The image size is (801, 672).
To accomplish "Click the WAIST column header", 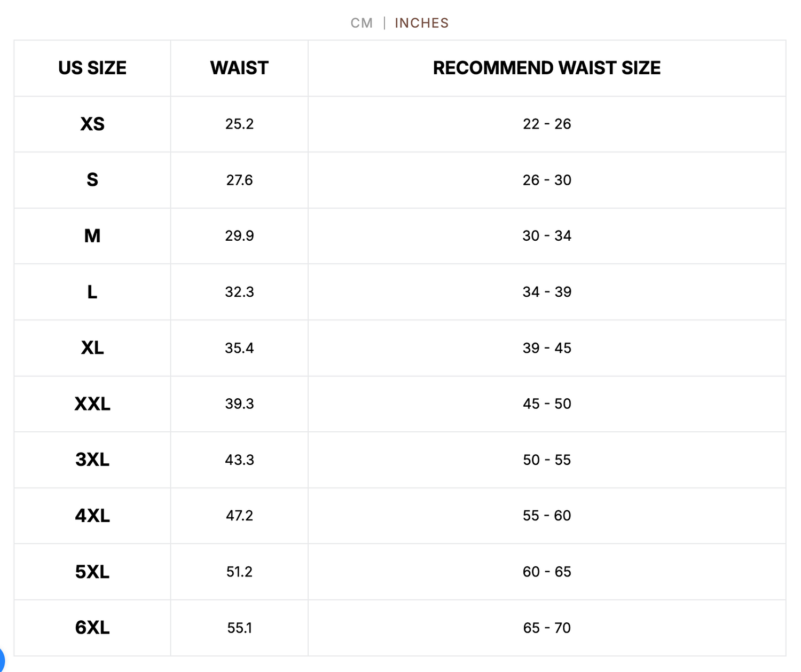I will click(239, 68).
